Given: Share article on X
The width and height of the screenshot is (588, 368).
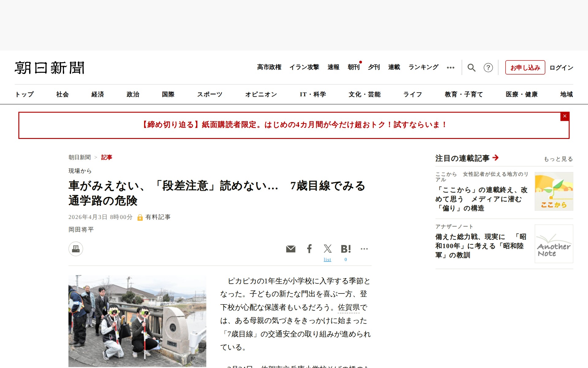Looking at the screenshot, I should pos(327,249).
